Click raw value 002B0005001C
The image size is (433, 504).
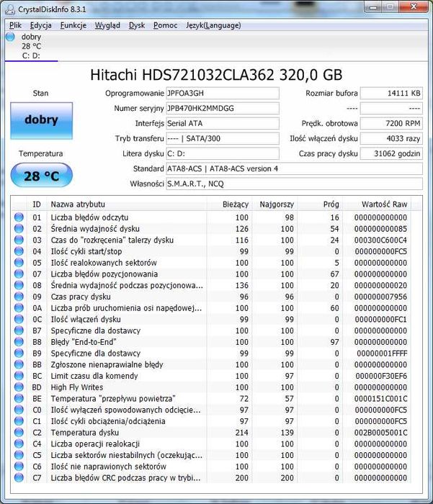[x=380, y=433]
